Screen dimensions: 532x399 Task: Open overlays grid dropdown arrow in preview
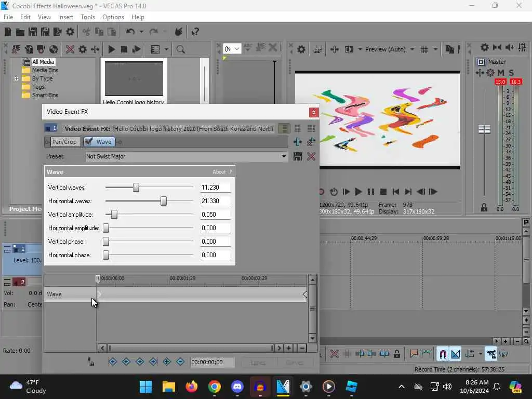[x=436, y=49]
